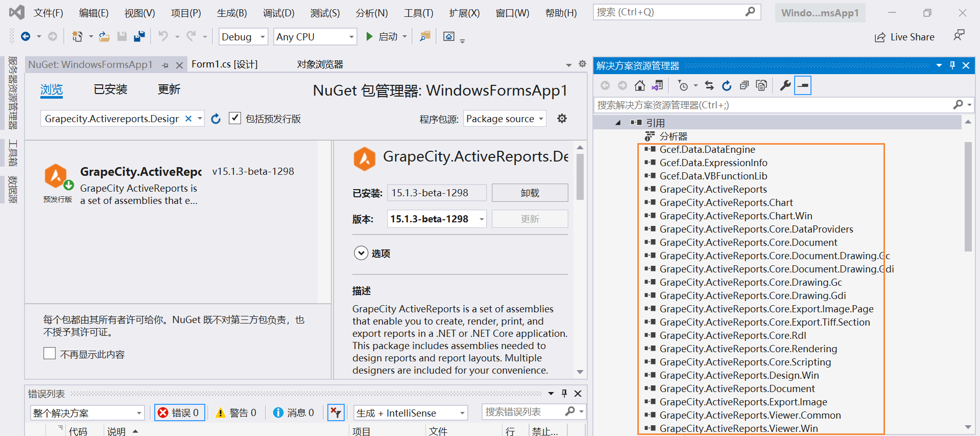Switch to the Form1.cs design tab
This screenshot has height=436, width=980.
(225, 64)
